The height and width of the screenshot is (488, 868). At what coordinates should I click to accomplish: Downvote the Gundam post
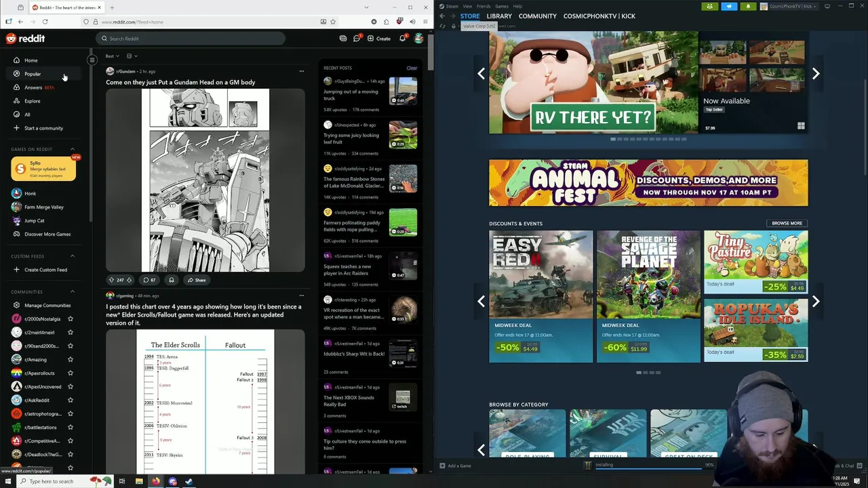pos(129,280)
